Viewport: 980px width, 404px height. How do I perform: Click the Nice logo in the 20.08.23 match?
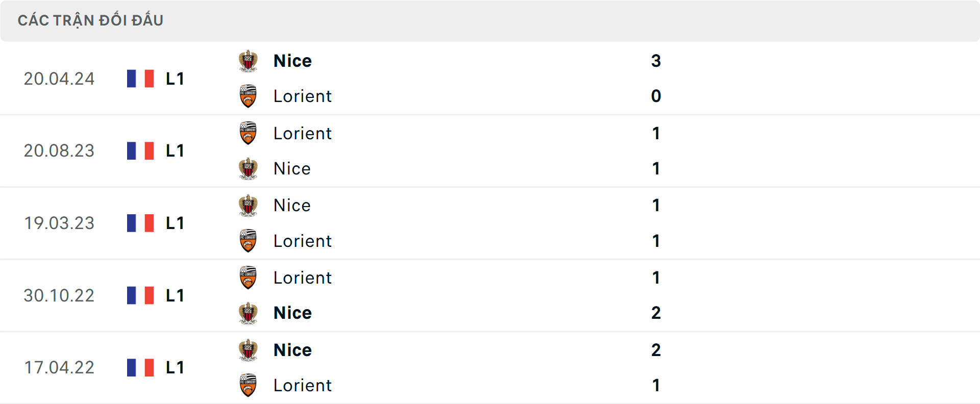point(248,168)
